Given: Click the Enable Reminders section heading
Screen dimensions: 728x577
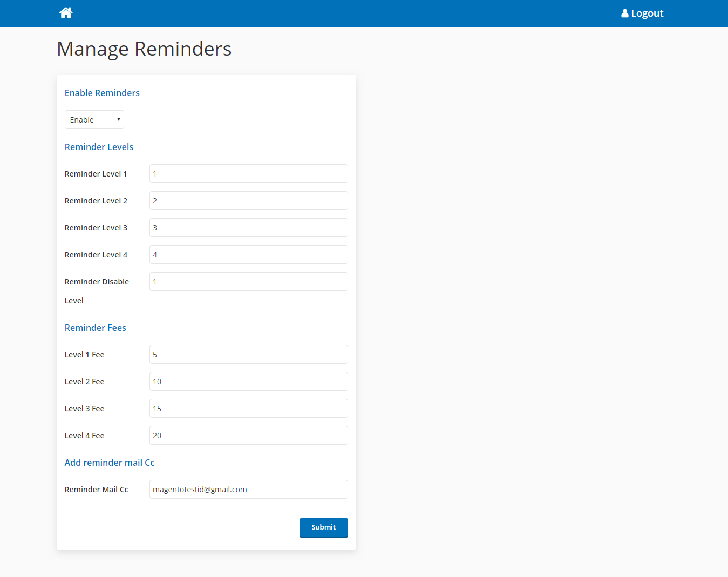Looking at the screenshot, I should click(102, 93).
